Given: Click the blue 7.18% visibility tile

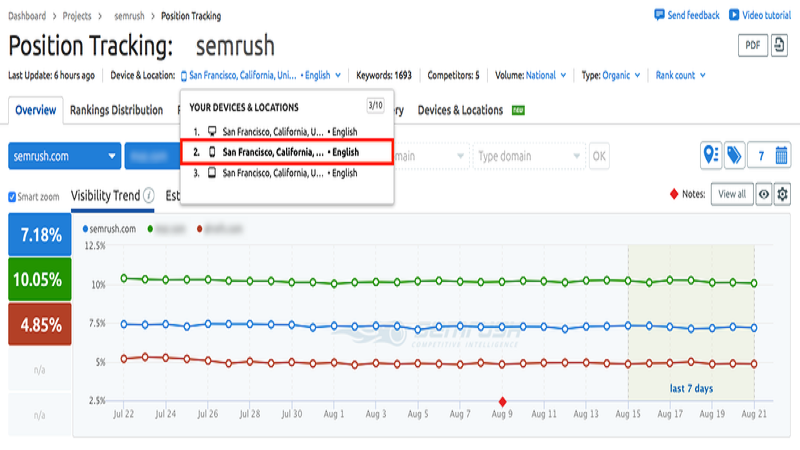Looking at the screenshot, I should (40, 235).
